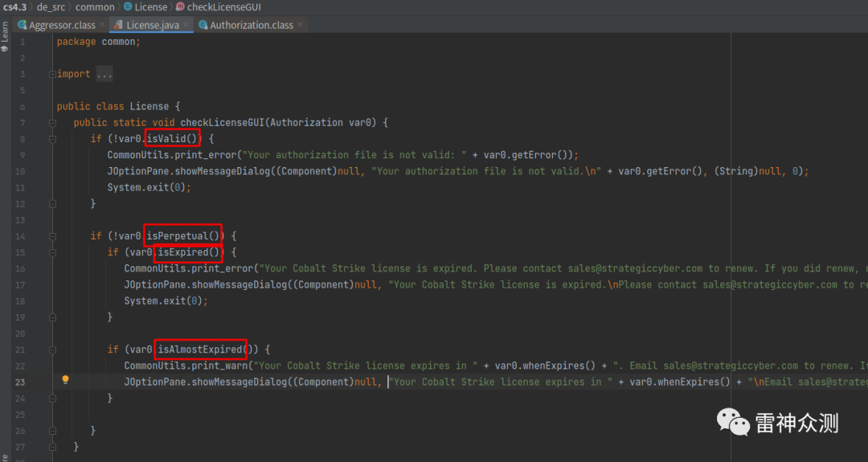Viewport: 868px width, 462px height.
Task: Click line number 22 in the gutter
Action: coord(20,366)
